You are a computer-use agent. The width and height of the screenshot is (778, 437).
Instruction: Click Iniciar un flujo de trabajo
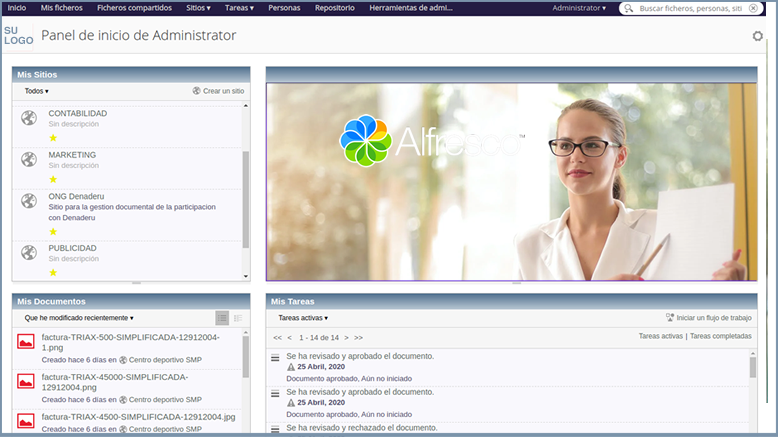click(x=714, y=317)
